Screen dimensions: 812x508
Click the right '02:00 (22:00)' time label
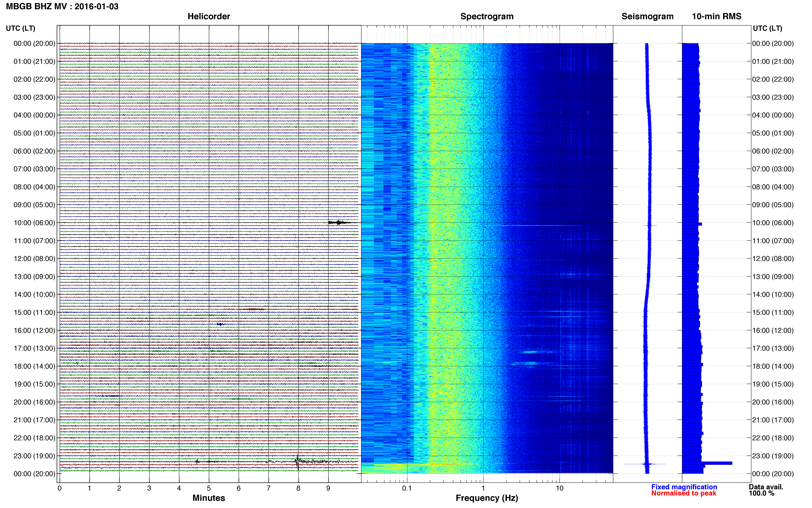773,79
